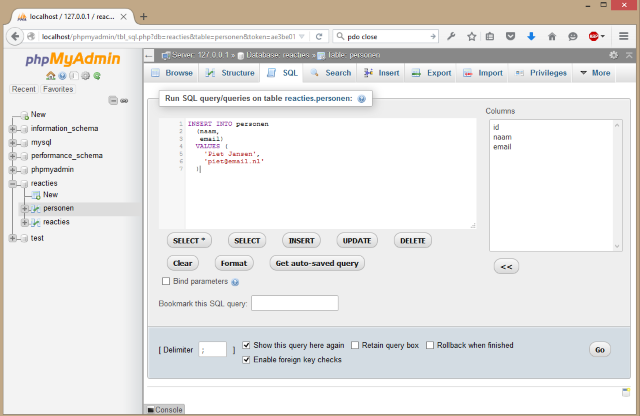Image resolution: width=640 pixels, height=416 pixels.
Task: Open the documentation icon next to home
Action: [x=62, y=76]
